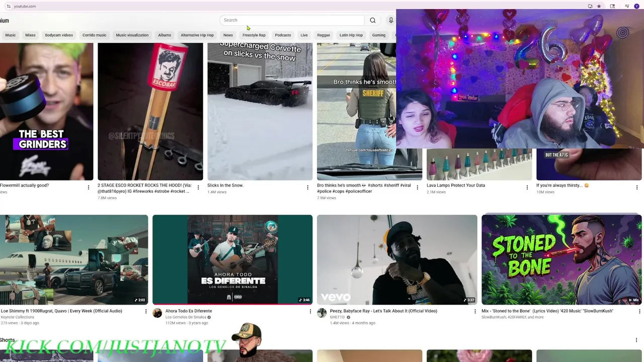Open more options for Loe Shimmy video

146,312
